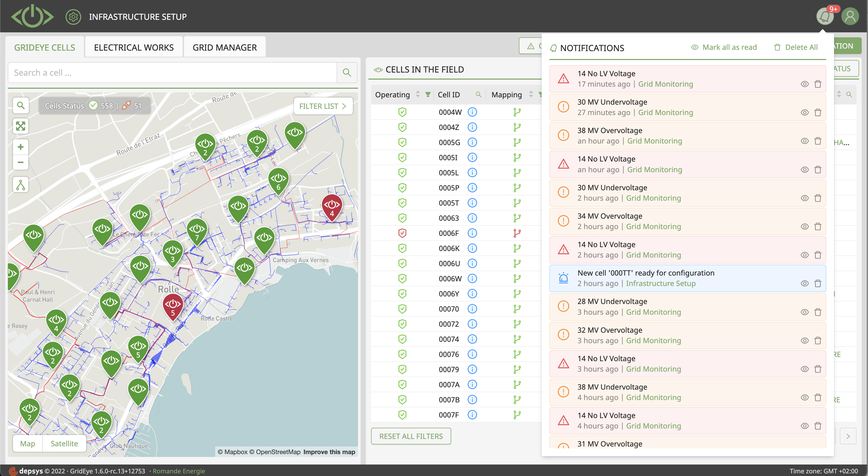Switch map to Satellite view
868x476 pixels.
point(64,443)
